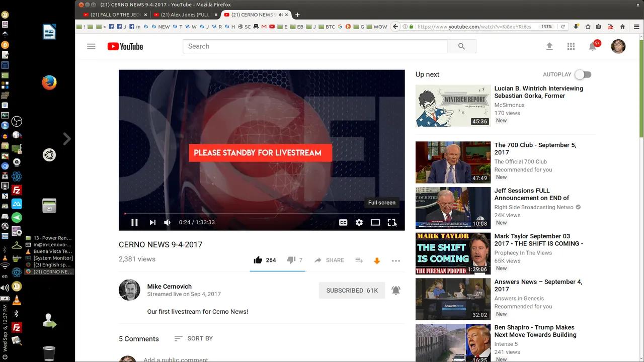
Task: Click the URL address bar
Action: pos(475,27)
